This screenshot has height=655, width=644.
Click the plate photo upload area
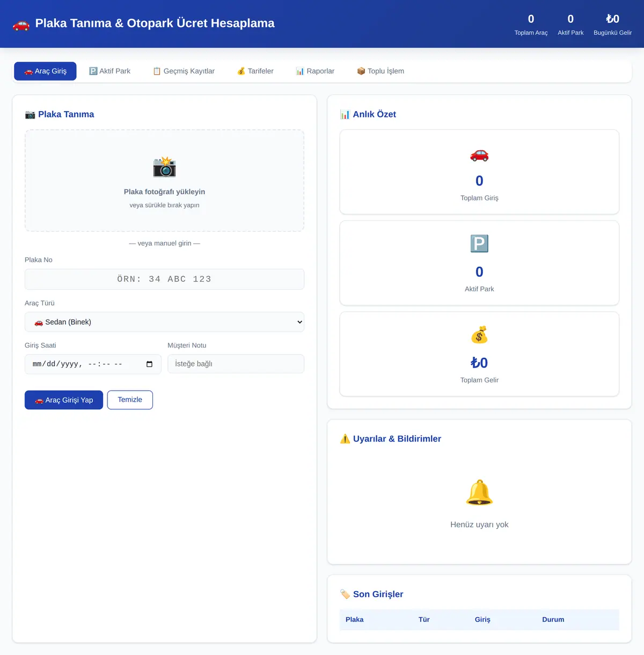coord(164,181)
